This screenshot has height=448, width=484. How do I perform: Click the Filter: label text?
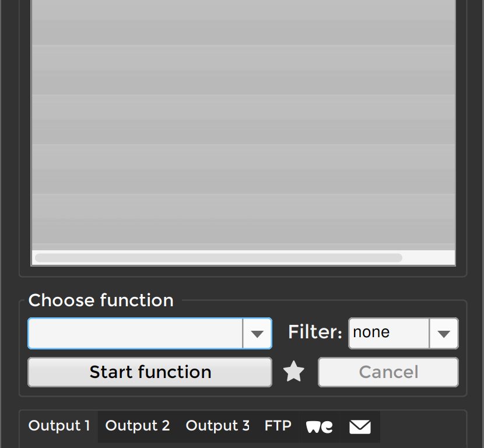[x=315, y=332]
